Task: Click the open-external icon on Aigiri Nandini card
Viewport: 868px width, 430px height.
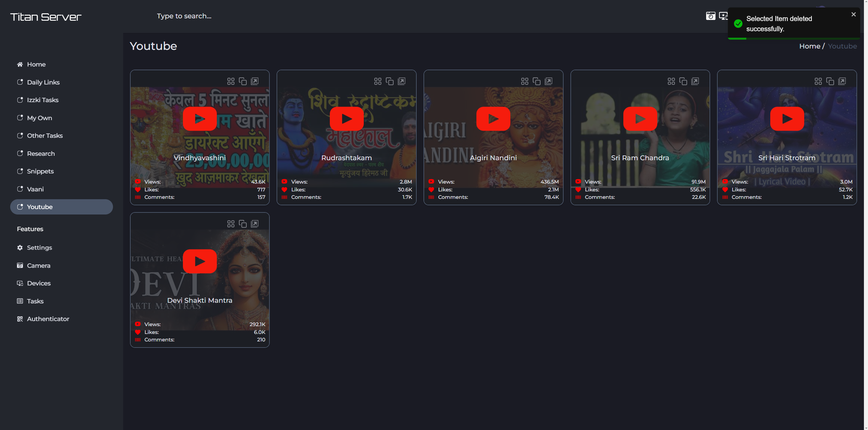Action: click(549, 81)
